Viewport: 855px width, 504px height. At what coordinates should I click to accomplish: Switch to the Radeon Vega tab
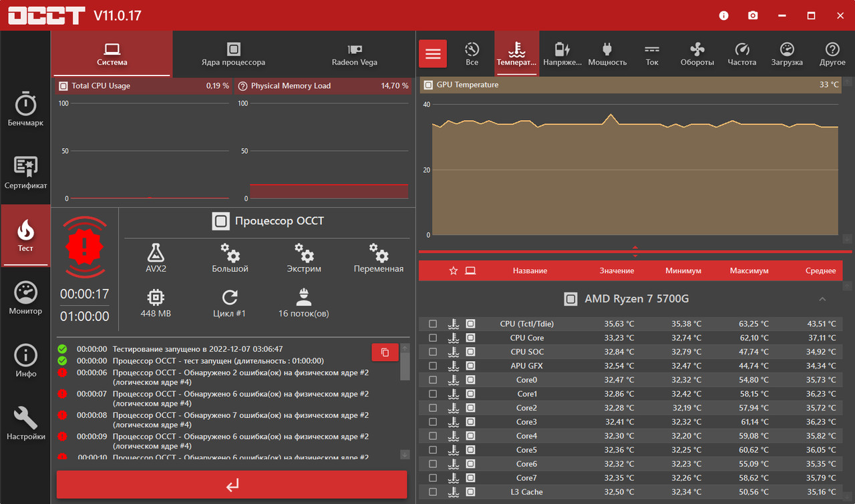tap(355, 54)
